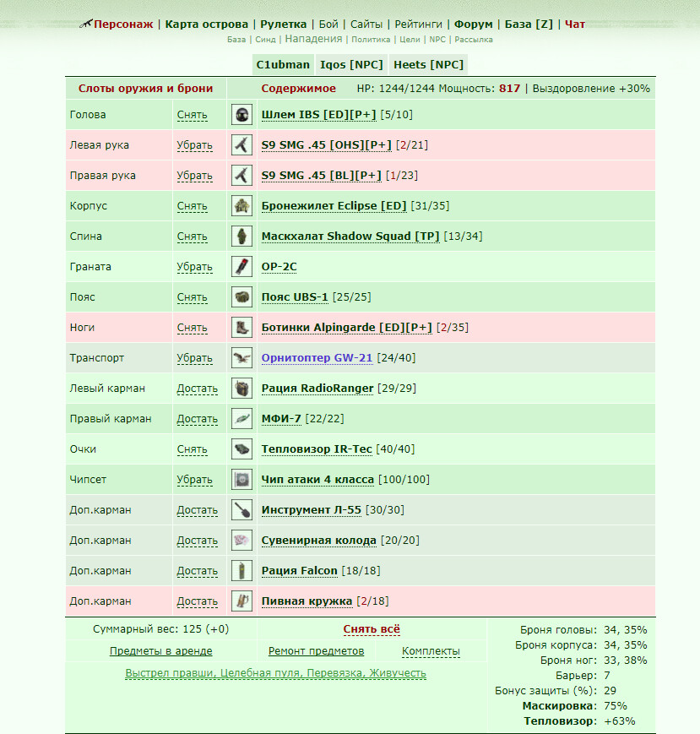Select the C1ubman character tab
The image size is (700, 734).
(283, 64)
